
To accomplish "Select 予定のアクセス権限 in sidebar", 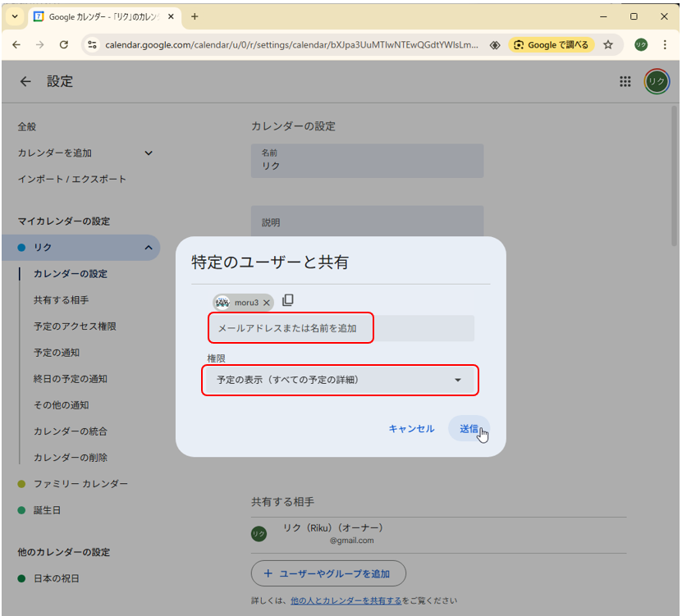I will pyautogui.click(x=75, y=326).
